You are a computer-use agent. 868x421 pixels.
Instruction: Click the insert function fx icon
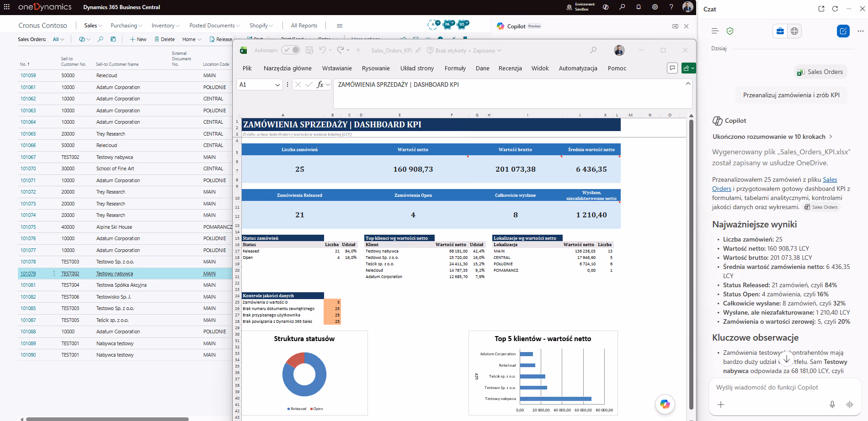pyautogui.click(x=320, y=84)
